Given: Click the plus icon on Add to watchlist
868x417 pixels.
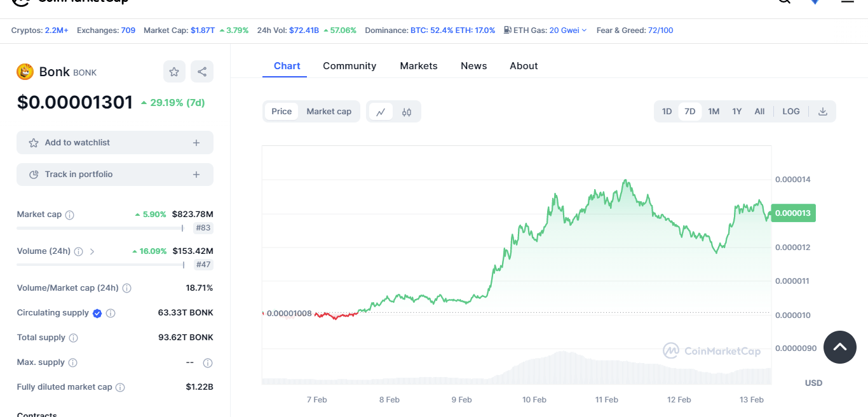Looking at the screenshot, I should (196, 143).
